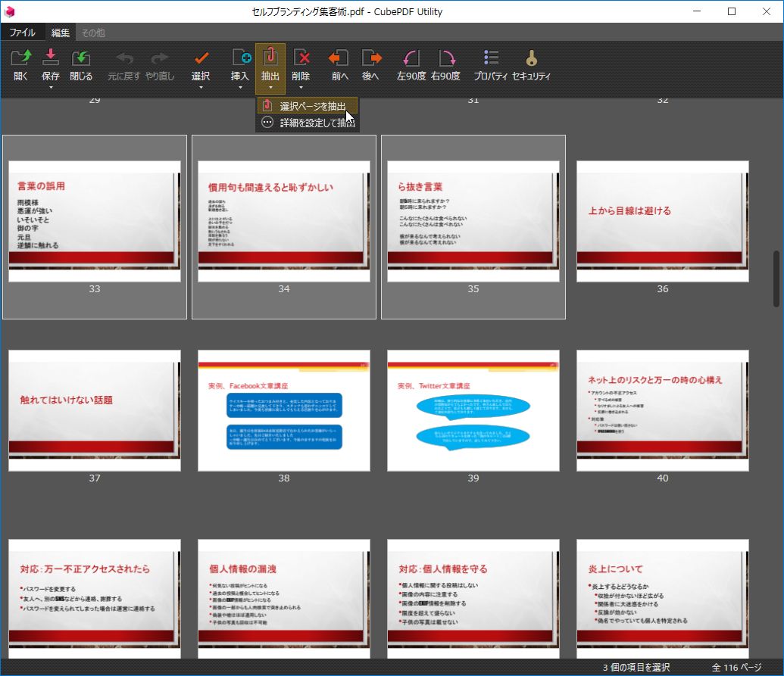
Task: Open プロパティ (Properties) icon
Action: tap(491, 58)
